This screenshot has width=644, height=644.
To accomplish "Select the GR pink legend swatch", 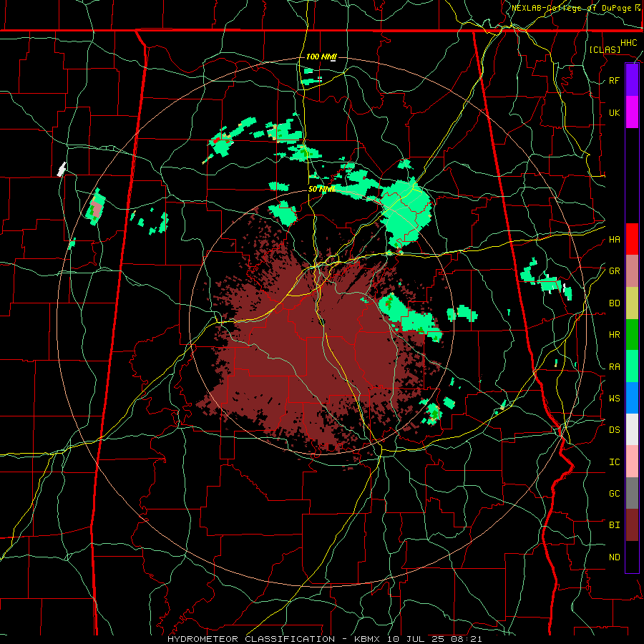I will [x=632, y=270].
